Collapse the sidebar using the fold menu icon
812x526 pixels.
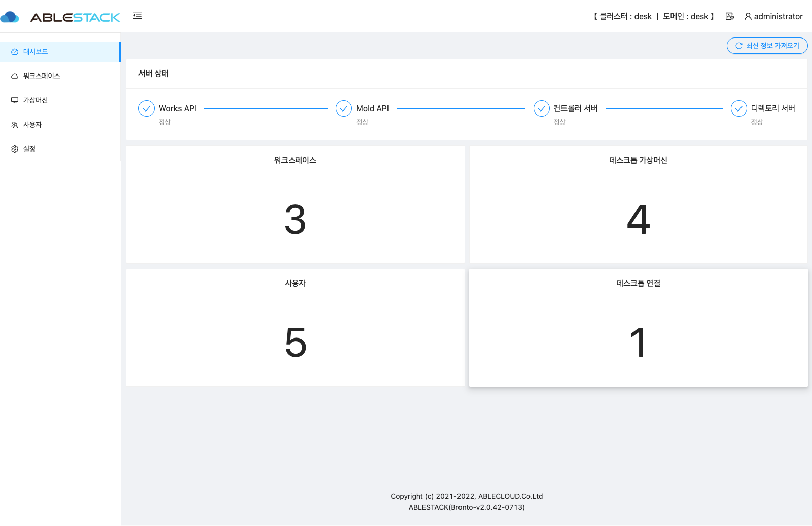coord(136,15)
